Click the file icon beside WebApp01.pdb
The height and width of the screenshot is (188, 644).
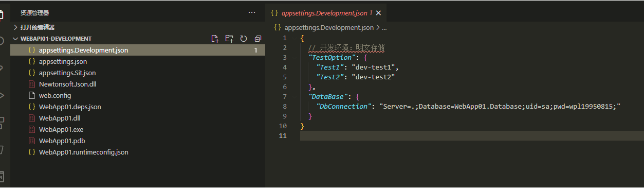[32, 141]
